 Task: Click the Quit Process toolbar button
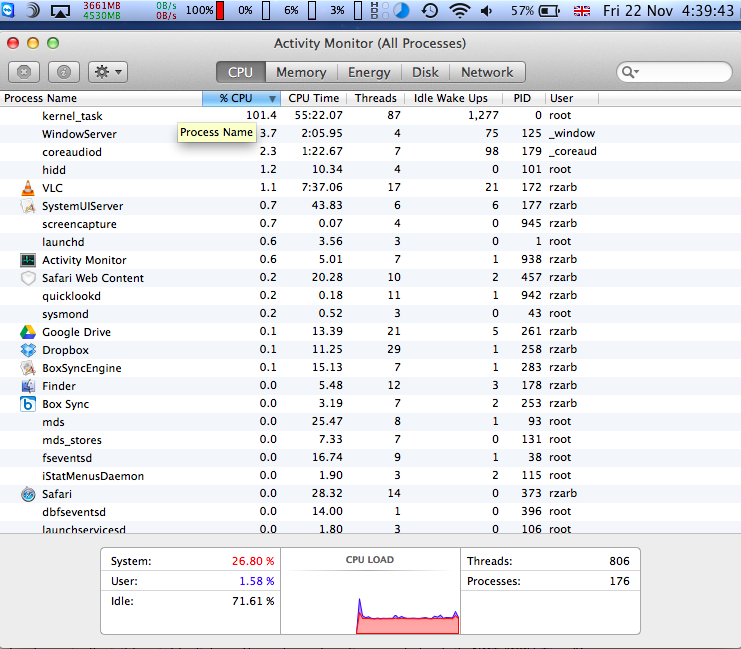(x=24, y=72)
